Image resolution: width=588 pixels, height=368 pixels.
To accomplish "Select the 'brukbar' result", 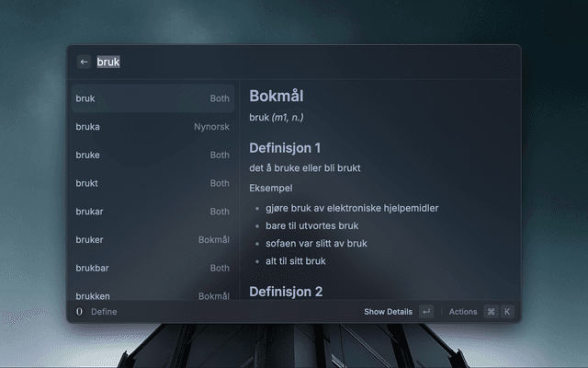I will coord(153,268).
